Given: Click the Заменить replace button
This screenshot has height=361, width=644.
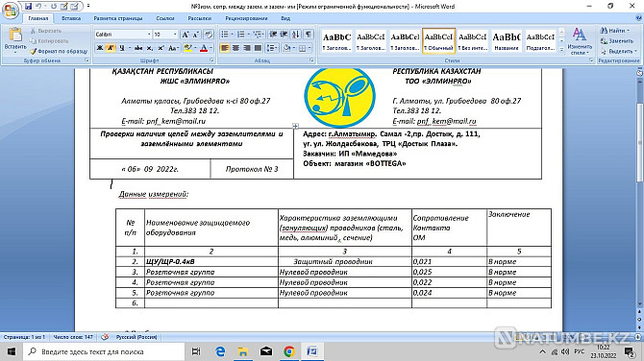Looking at the screenshot, I should coord(616,41).
